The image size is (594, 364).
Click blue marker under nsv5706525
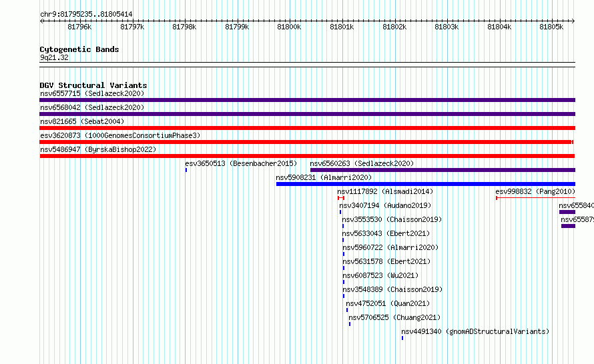[x=350, y=324]
